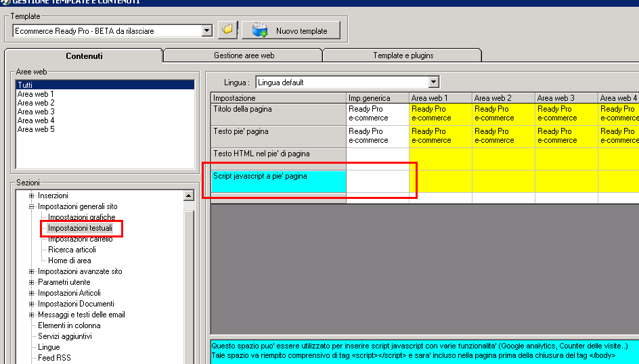
Task: Switch to the Gestione aree web tab
Action: (244, 55)
